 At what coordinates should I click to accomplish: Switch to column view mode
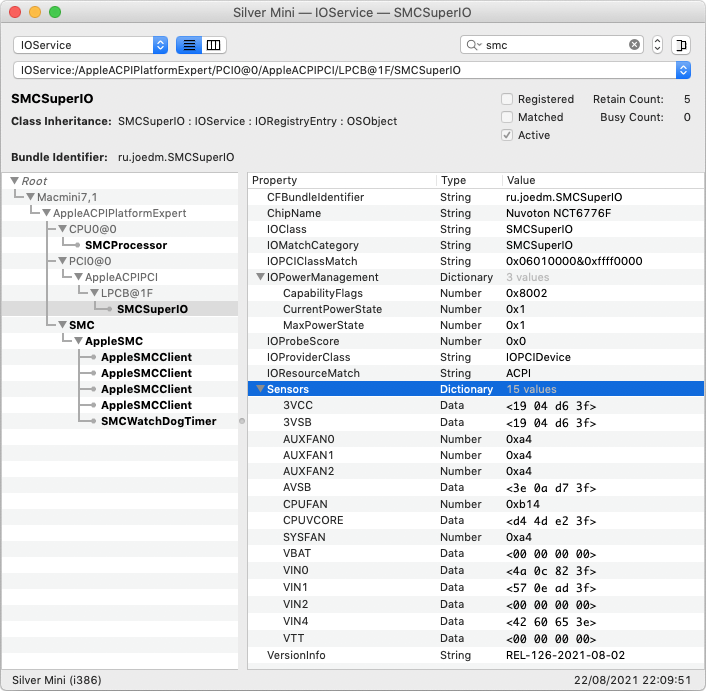click(213, 45)
